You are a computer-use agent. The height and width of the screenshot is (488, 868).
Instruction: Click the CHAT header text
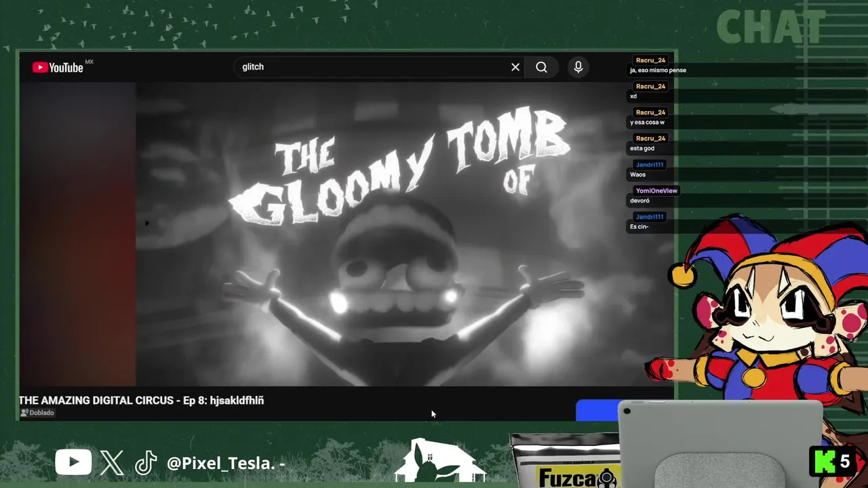pyautogui.click(x=770, y=28)
